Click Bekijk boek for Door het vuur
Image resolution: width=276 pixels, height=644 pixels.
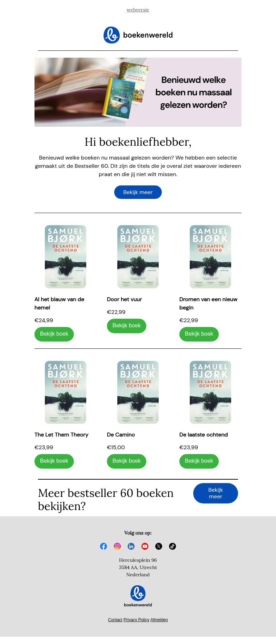coord(127,326)
